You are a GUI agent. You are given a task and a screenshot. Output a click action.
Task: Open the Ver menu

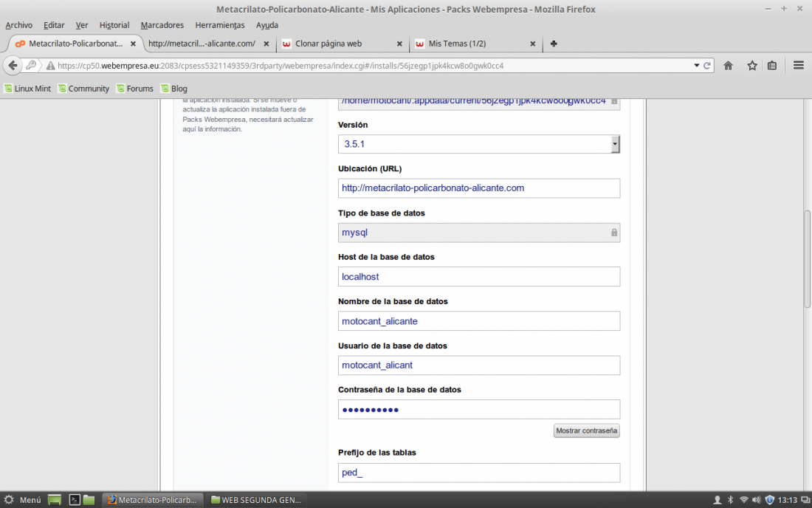[82, 25]
